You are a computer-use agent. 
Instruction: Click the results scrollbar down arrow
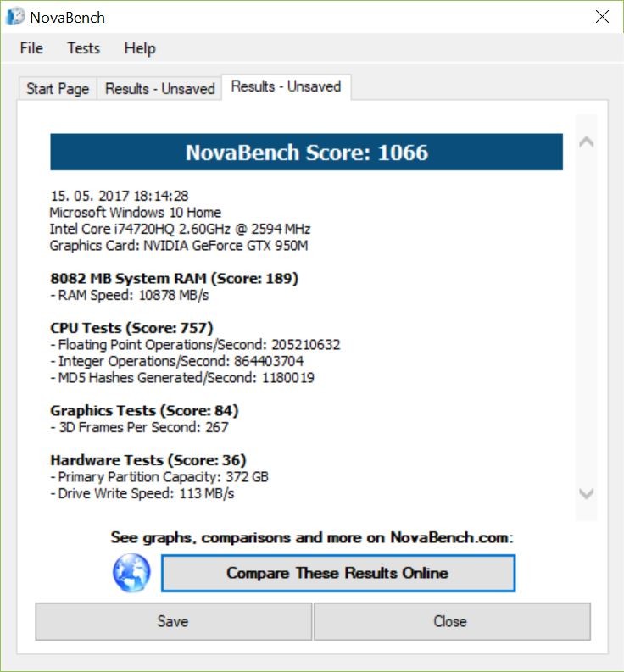pyautogui.click(x=586, y=493)
